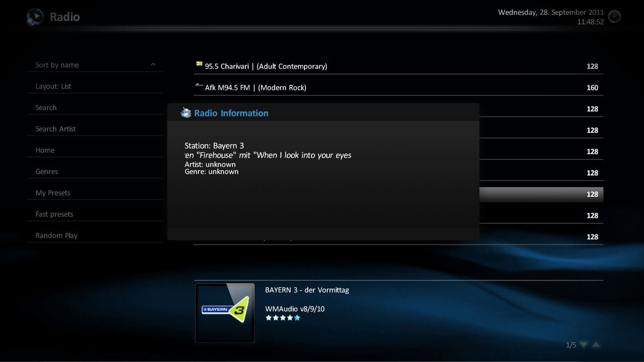This screenshot has height=362, width=644.
Task: Start Random Play
Action: (x=95, y=235)
